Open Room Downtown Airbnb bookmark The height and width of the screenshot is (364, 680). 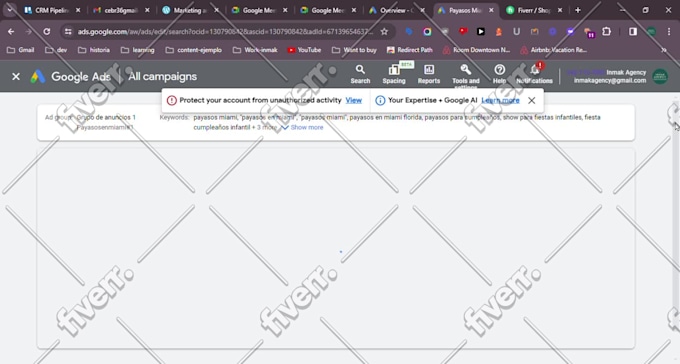(x=476, y=50)
